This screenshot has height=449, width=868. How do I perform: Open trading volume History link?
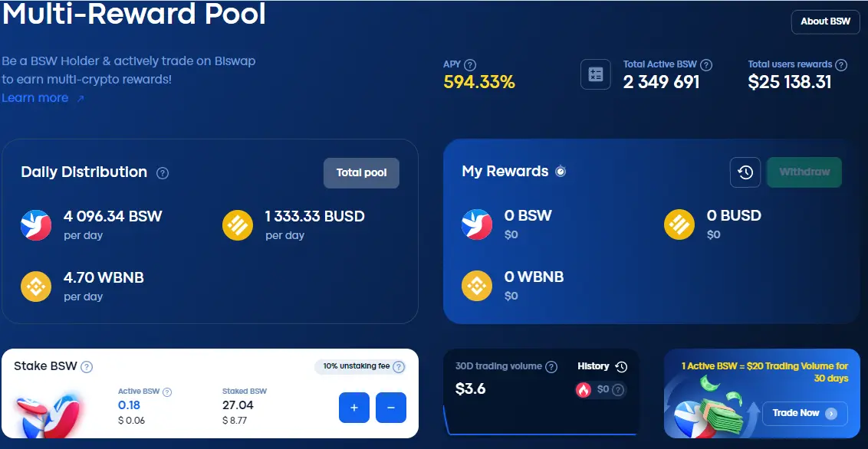pos(602,366)
